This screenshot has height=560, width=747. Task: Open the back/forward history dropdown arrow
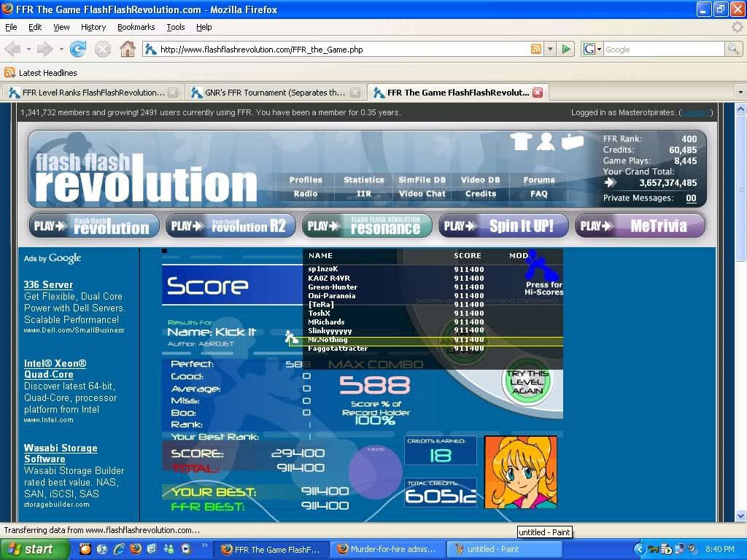pyautogui.click(x=61, y=50)
